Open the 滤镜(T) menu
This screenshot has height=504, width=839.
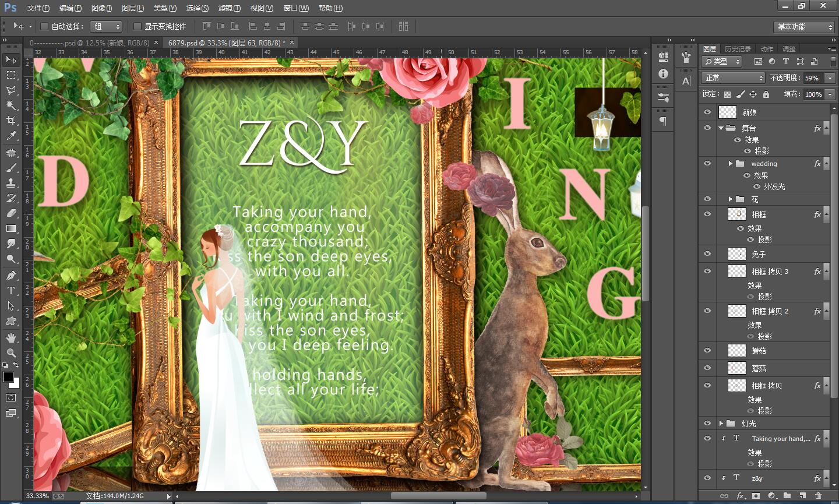229,8
